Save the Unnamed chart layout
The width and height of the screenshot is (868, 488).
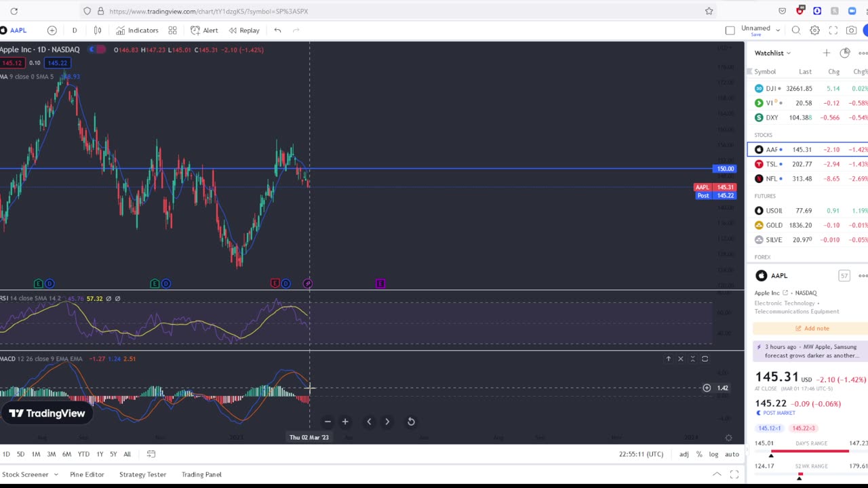click(x=755, y=35)
